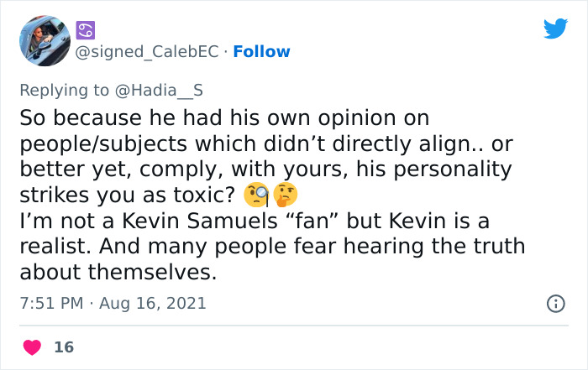This screenshot has height=370, width=588.
Task: Click the thinking face emoji
Action: point(286,195)
